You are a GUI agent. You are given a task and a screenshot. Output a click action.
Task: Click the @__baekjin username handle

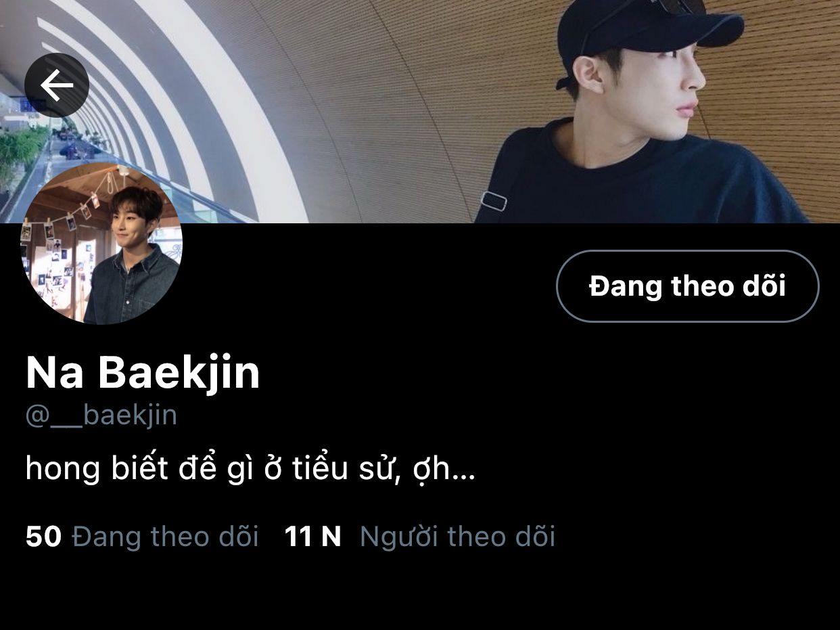click(101, 415)
